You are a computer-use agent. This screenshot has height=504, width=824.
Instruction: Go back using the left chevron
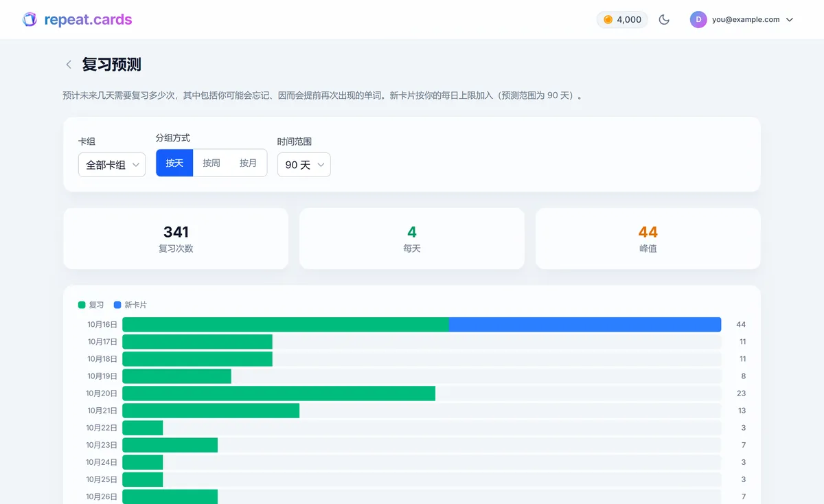pos(69,65)
